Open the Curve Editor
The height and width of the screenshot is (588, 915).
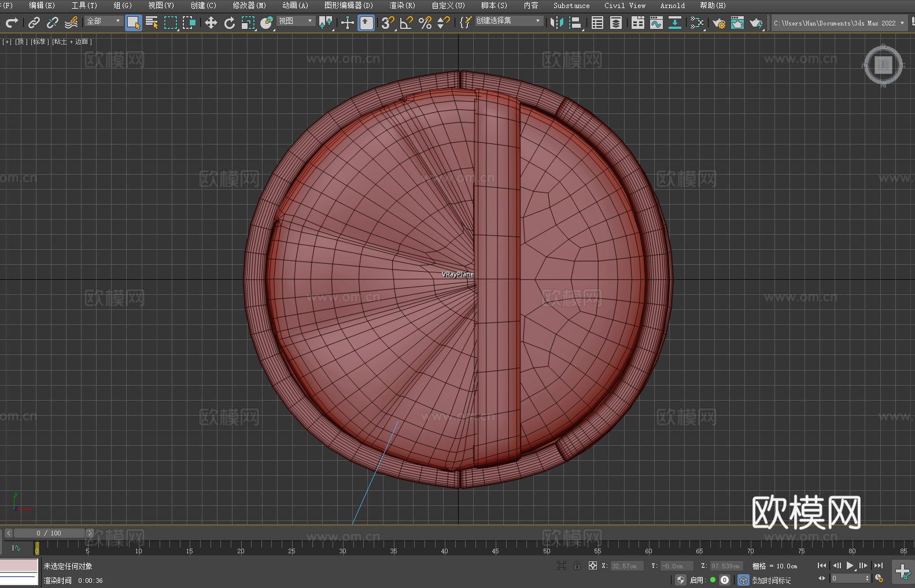(656, 23)
